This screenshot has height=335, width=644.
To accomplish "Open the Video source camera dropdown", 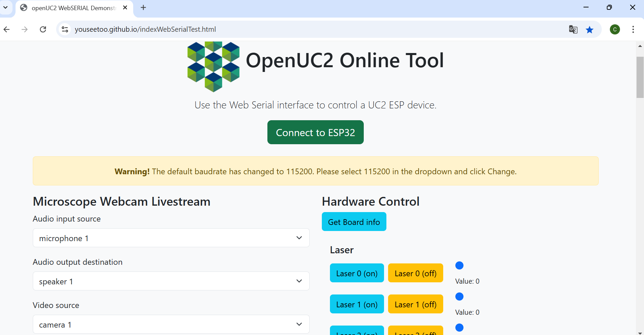I will [171, 325].
